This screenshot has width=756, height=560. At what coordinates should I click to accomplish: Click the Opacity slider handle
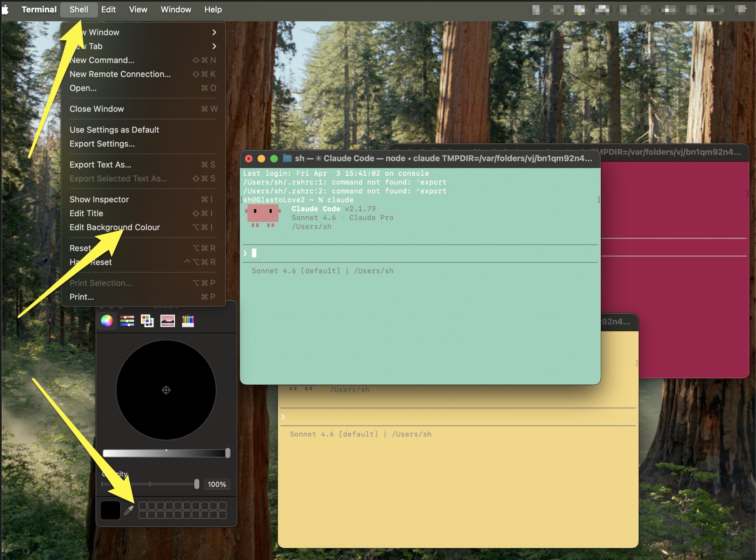(x=197, y=484)
